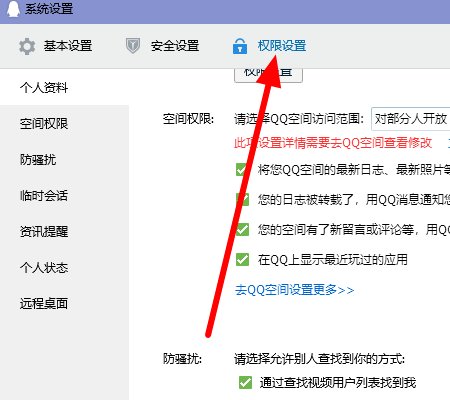The height and width of the screenshot is (400, 450).
Task: Click the red text 此项设置详情需要去QQ空间查看修改
Action: [x=333, y=143]
